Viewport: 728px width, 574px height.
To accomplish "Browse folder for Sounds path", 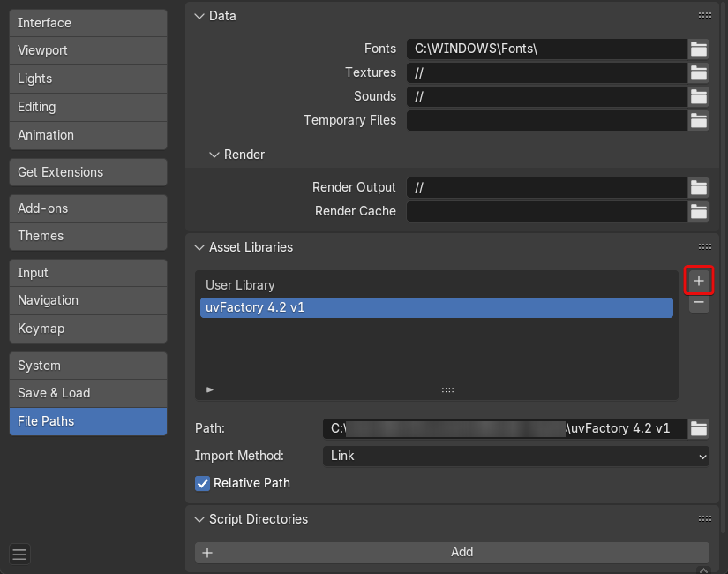I will (x=698, y=96).
